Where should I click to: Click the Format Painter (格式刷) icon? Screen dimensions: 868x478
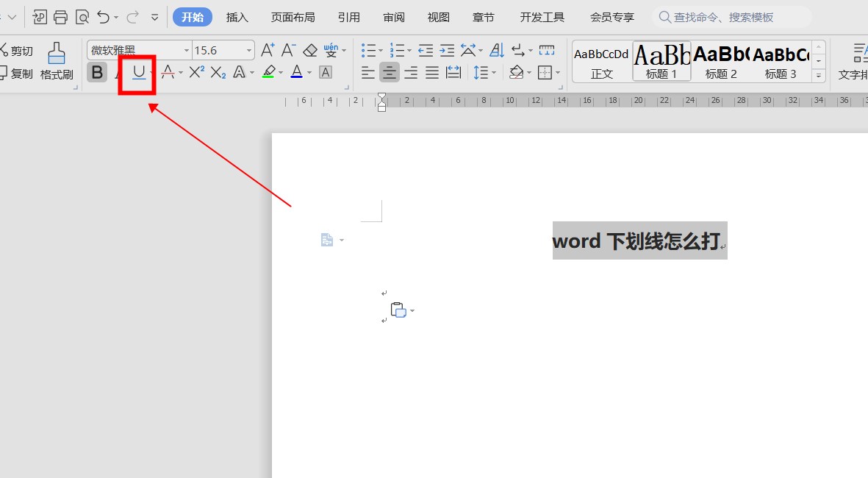[x=57, y=60]
